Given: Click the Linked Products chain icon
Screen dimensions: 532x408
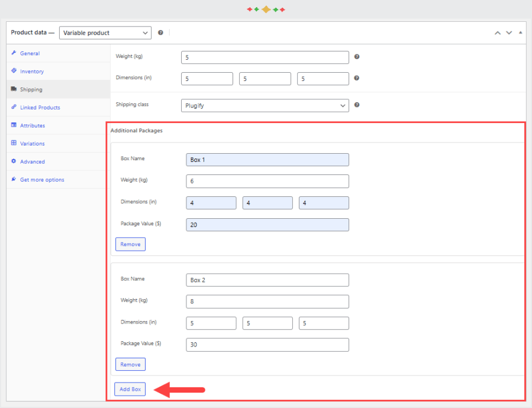Looking at the screenshot, I should point(14,107).
